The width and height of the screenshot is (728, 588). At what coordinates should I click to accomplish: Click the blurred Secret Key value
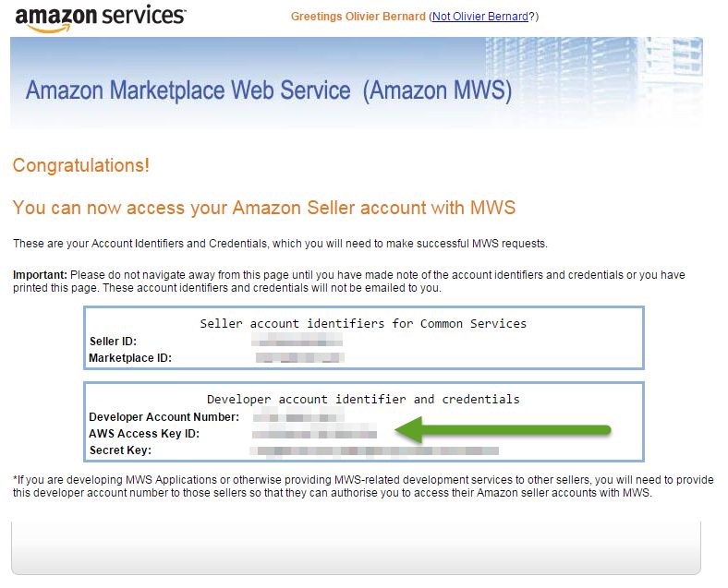[x=374, y=450]
